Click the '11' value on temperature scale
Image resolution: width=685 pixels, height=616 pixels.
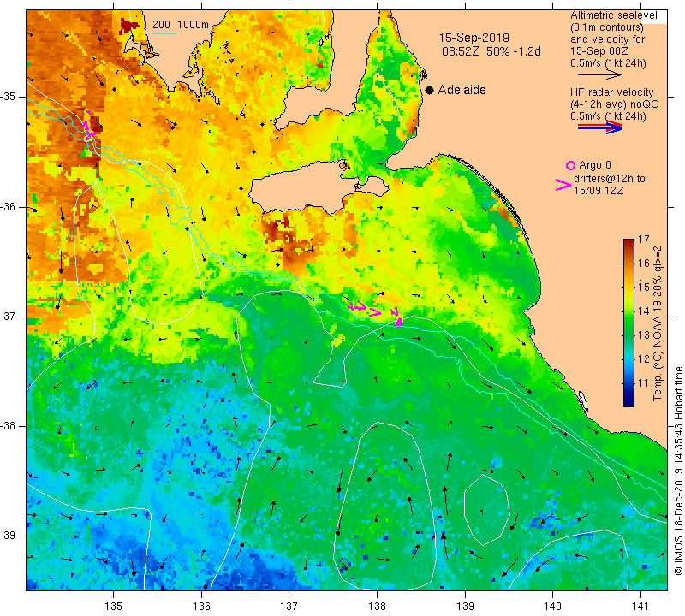(x=644, y=383)
